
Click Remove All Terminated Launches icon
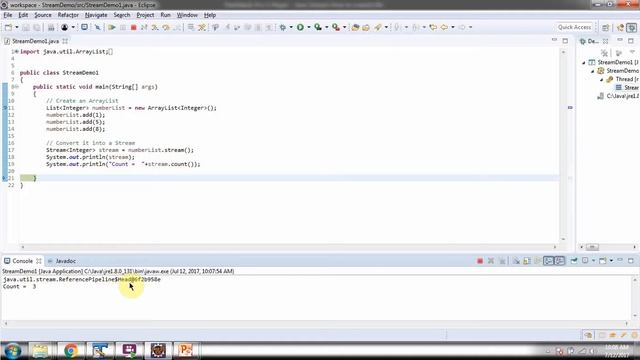pos(502,261)
